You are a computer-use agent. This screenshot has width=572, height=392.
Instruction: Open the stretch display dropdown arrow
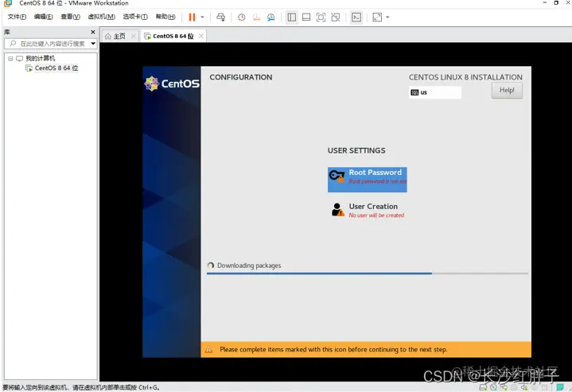pyautogui.click(x=387, y=17)
